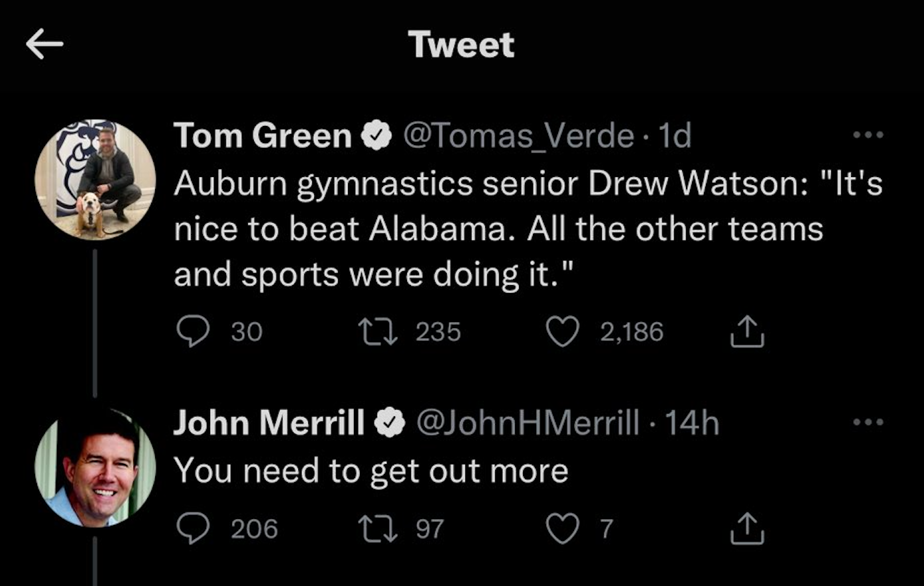Open the @JohnHMerrill handle
Screen dimensions: 924x586
click(528, 423)
